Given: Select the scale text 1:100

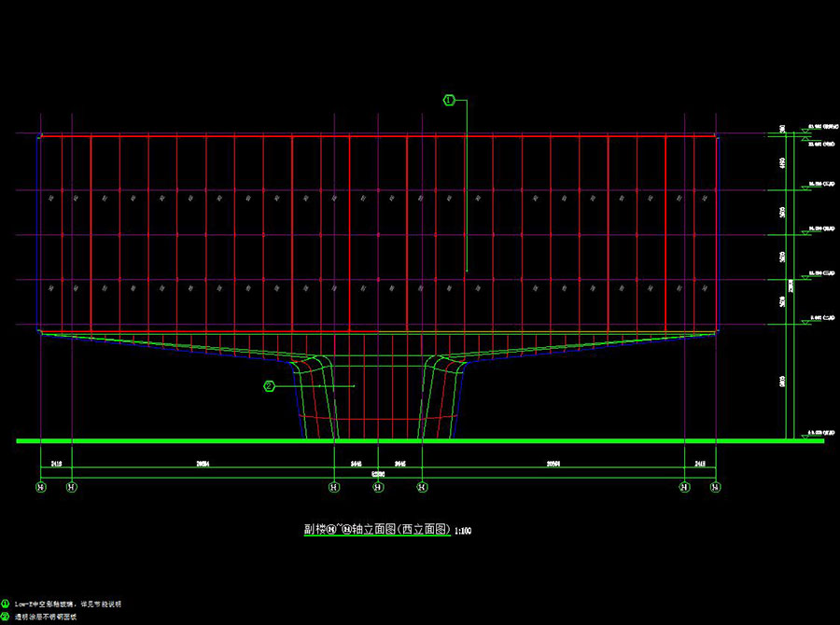Looking at the screenshot, I should pyautogui.click(x=463, y=531).
